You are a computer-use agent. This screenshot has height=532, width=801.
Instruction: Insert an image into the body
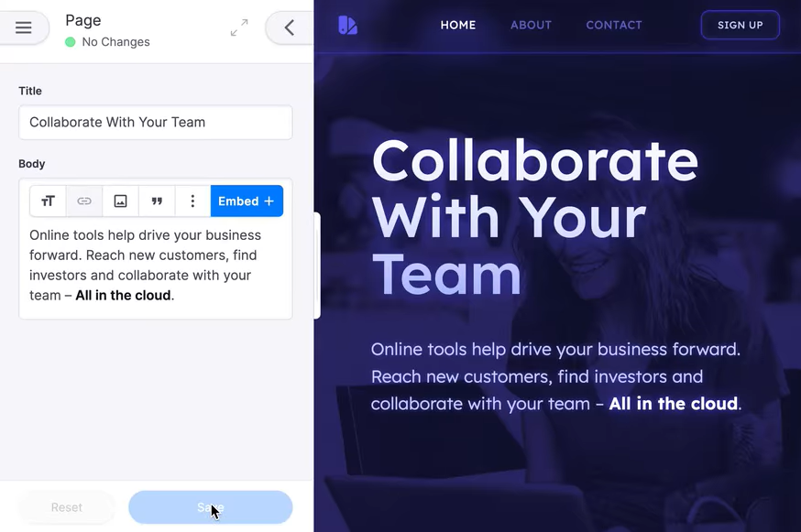click(121, 201)
